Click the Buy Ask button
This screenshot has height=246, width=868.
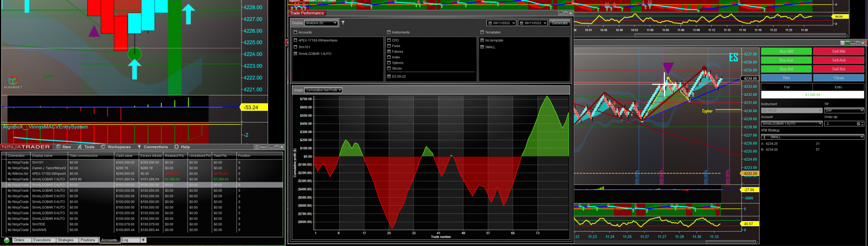tap(787, 60)
